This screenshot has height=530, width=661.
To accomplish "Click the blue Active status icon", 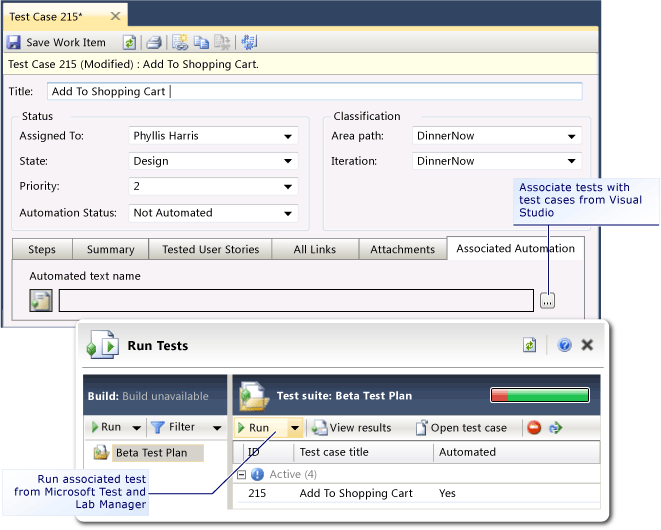I will pyautogui.click(x=257, y=474).
